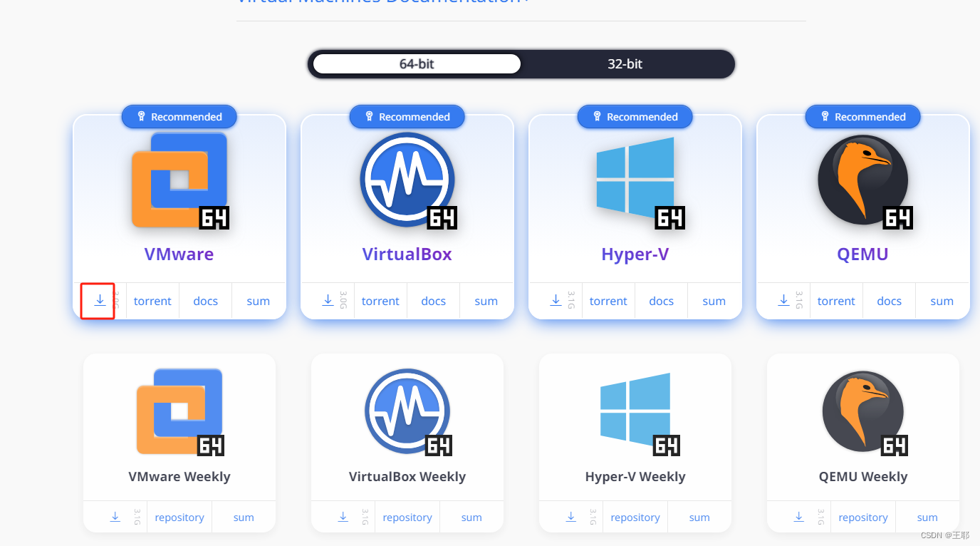Click the QEMU Weekly title
The image size is (980, 546).
(863, 476)
